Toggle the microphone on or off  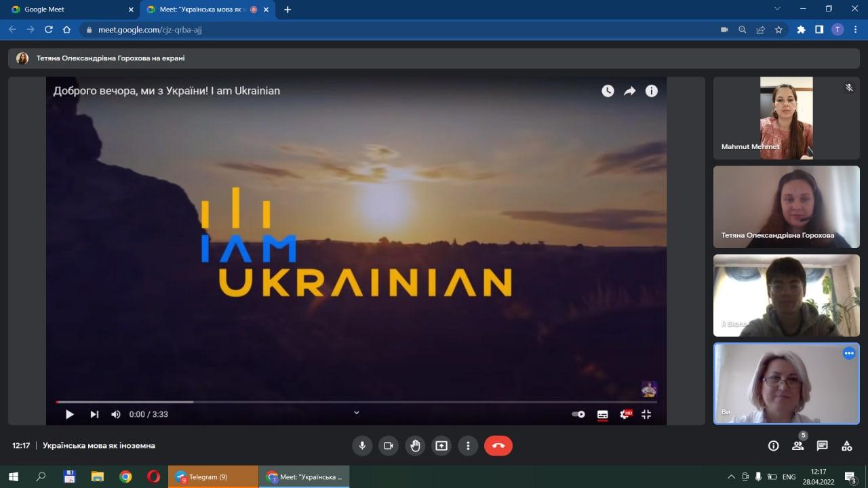(362, 445)
